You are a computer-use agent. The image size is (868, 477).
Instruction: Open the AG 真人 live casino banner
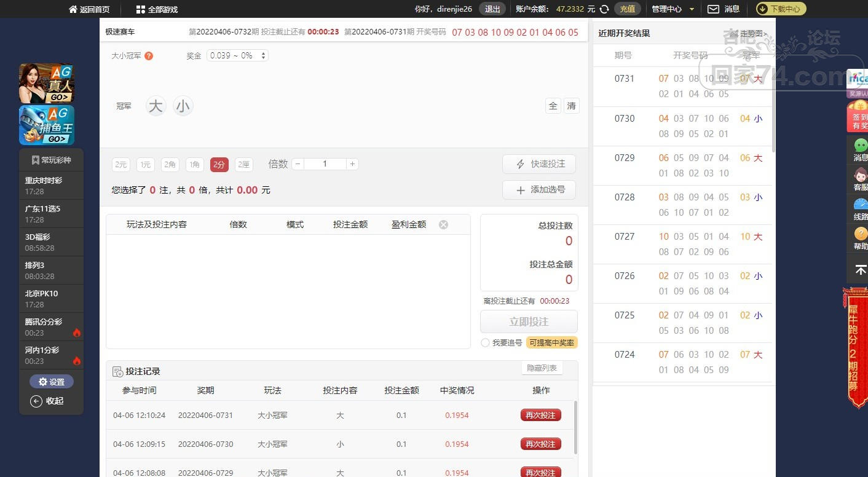click(47, 83)
